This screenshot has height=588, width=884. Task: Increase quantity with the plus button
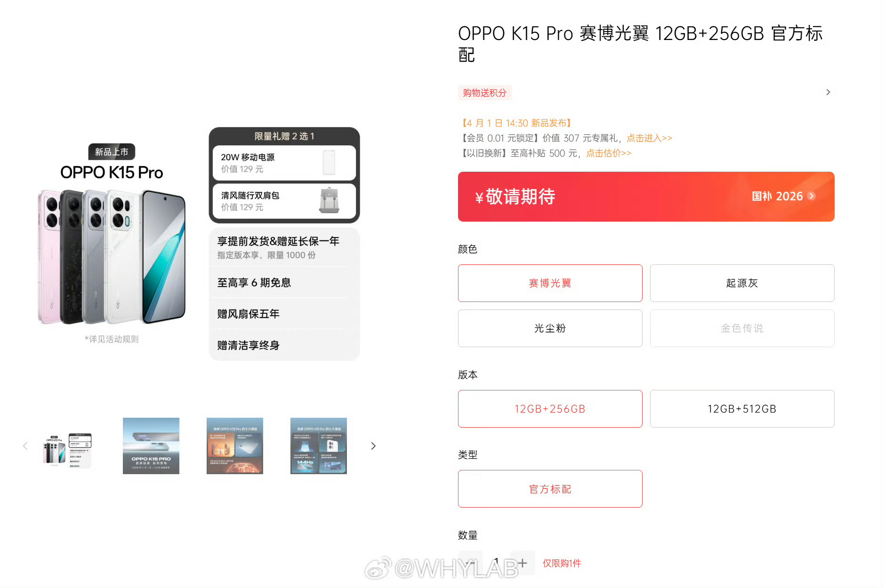[x=522, y=563]
